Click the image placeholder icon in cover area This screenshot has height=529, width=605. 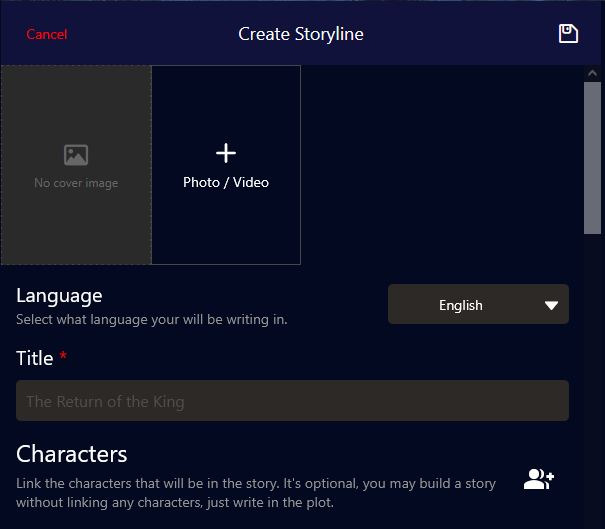point(76,155)
